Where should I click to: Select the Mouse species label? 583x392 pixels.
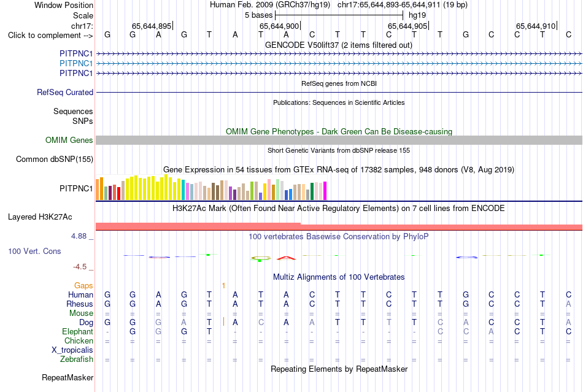[81, 313]
